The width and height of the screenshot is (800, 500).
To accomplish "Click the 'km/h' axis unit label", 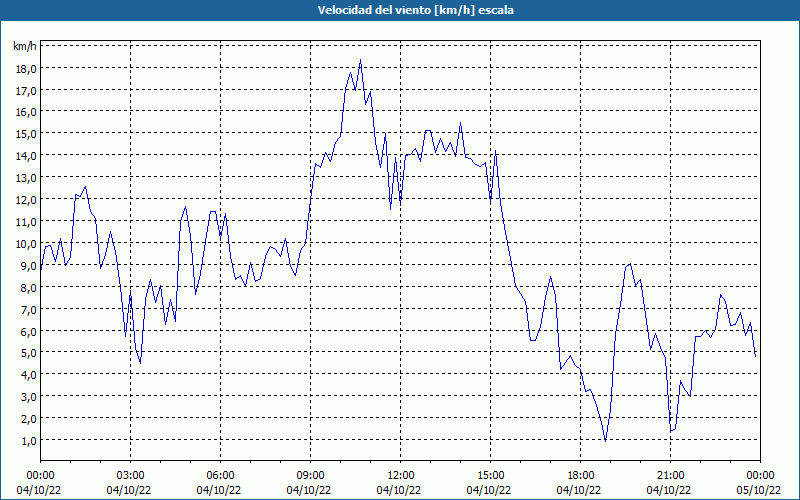I will (x=24, y=46).
